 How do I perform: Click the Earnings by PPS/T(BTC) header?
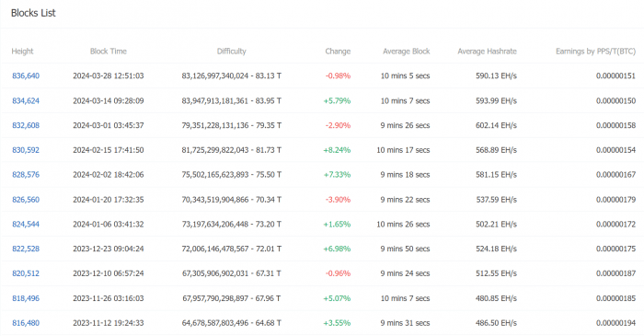click(595, 52)
